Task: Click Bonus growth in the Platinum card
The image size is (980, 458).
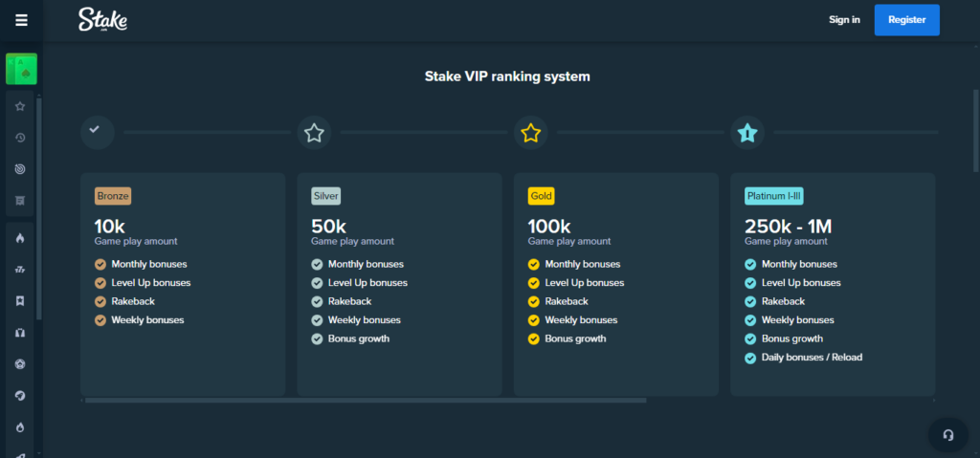Action: (x=792, y=339)
